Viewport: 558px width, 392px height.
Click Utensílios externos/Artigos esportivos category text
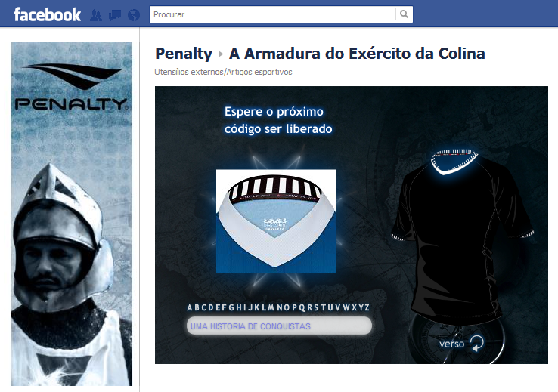(x=223, y=72)
